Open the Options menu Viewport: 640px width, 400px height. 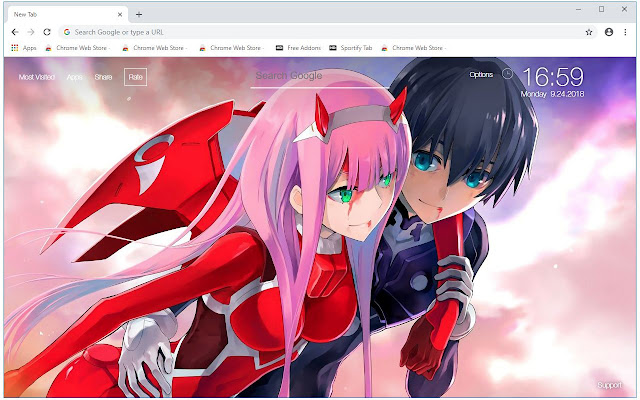coord(481,74)
